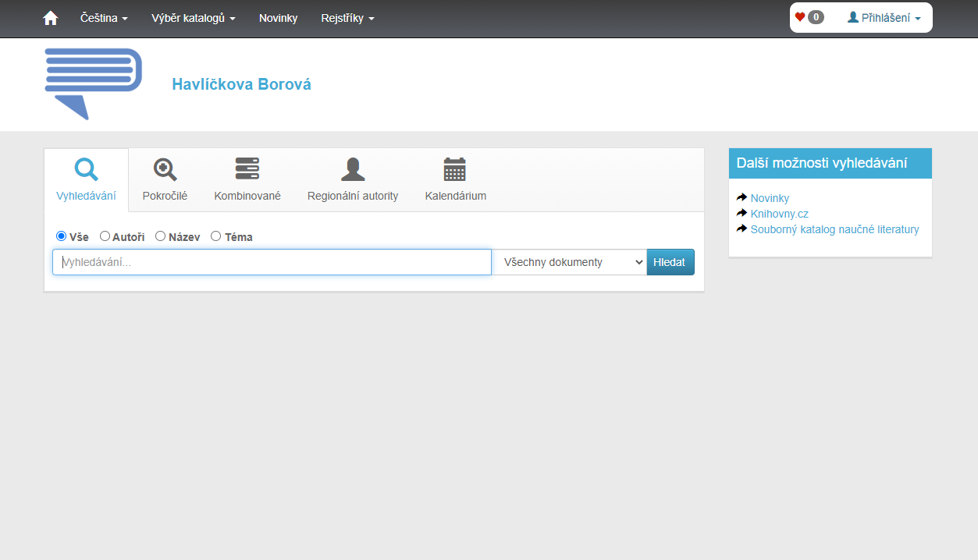This screenshot has width=978, height=560.
Task: Open the Knihovny.cz link
Action: (x=779, y=214)
